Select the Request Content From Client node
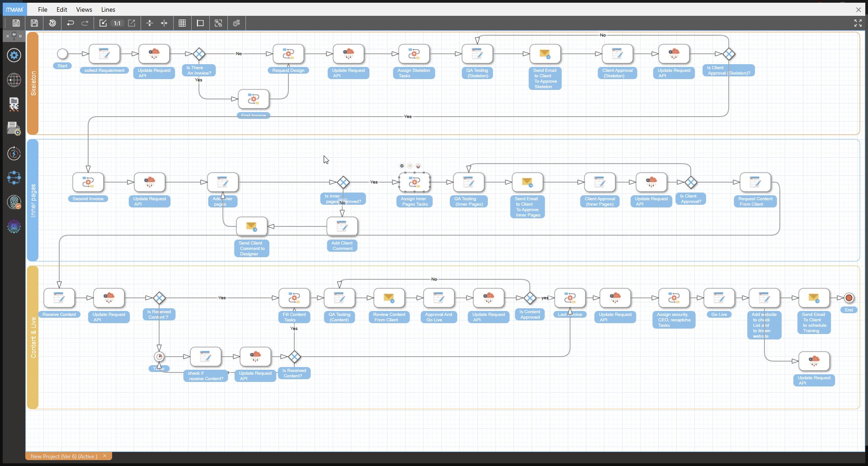The image size is (868, 466). (755, 182)
